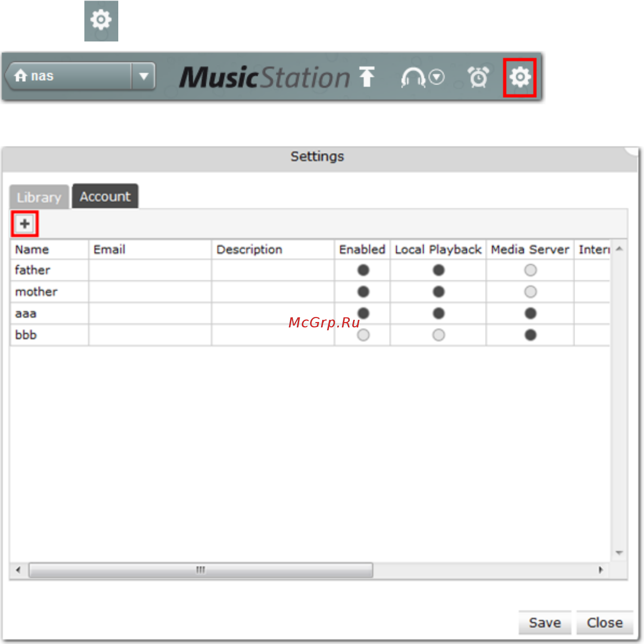The height and width of the screenshot is (644, 644).
Task: Click the scroll right arrow
Action: (x=600, y=570)
